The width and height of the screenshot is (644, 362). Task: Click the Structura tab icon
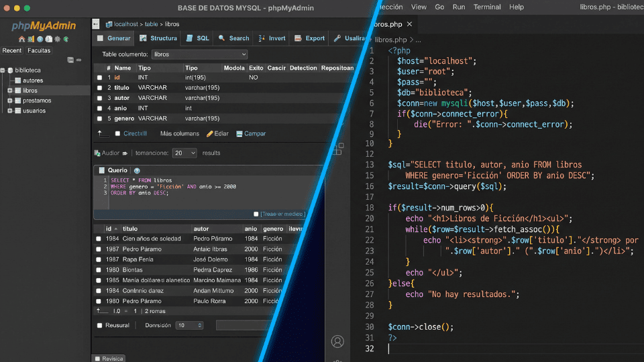[x=143, y=38]
